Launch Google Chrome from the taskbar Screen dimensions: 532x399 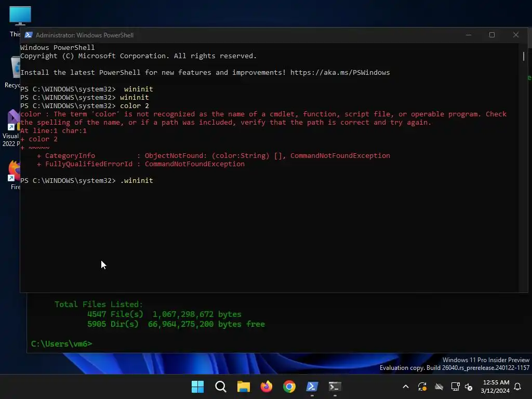click(289, 387)
